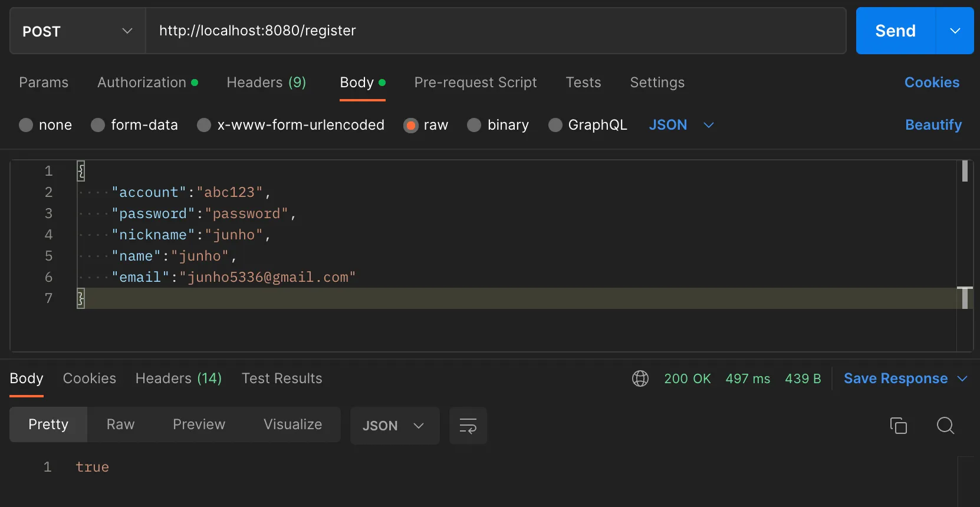
Task: Select the binary body type
Action: click(474, 125)
